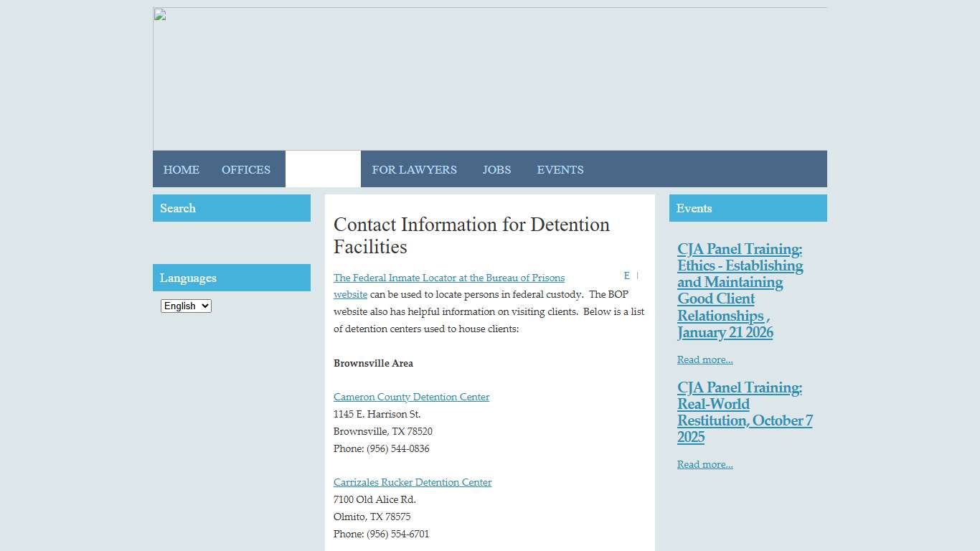Navigate to the EVENTS page
Viewport: 980px width, 551px height.
(560, 169)
